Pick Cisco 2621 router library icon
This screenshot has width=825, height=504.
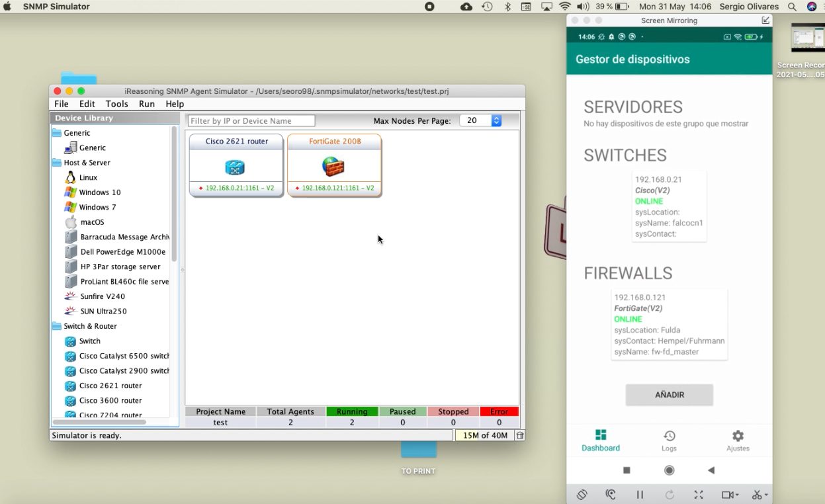pos(70,386)
